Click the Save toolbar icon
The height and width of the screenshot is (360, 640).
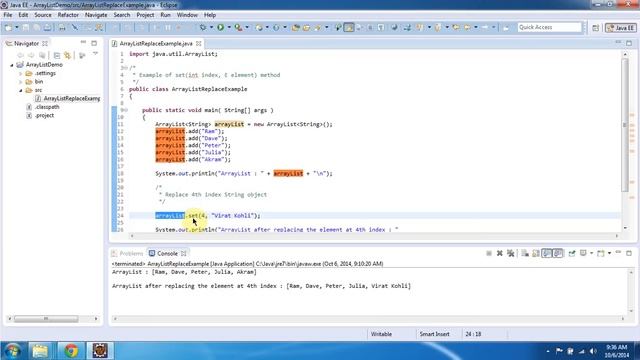point(25,27)
